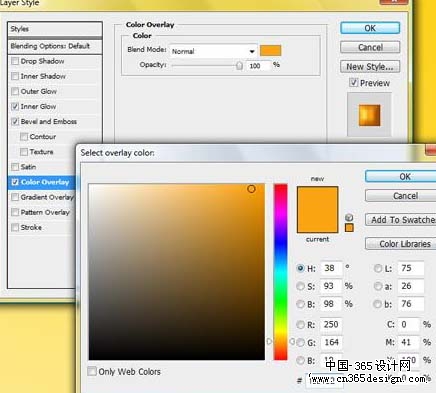Click the Lab a field showing 26
The width and height of the screenshot is (436, 393).
click(411, 286)
